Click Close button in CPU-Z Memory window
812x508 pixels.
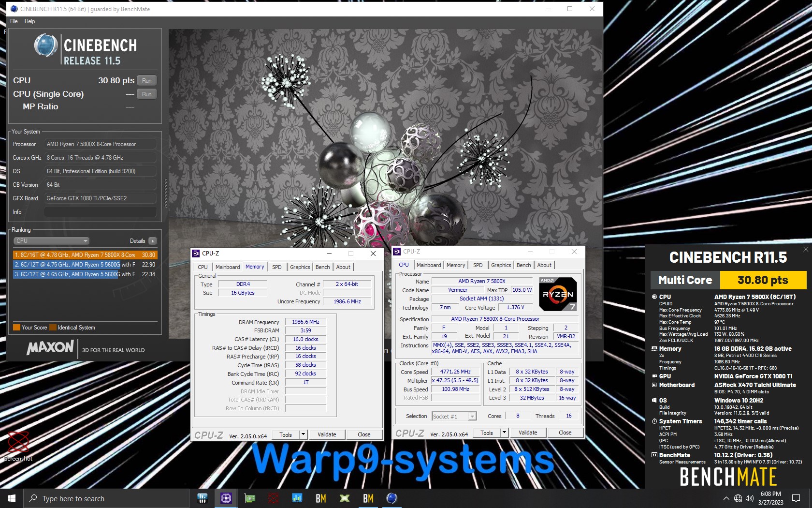(x=364, y=434)
